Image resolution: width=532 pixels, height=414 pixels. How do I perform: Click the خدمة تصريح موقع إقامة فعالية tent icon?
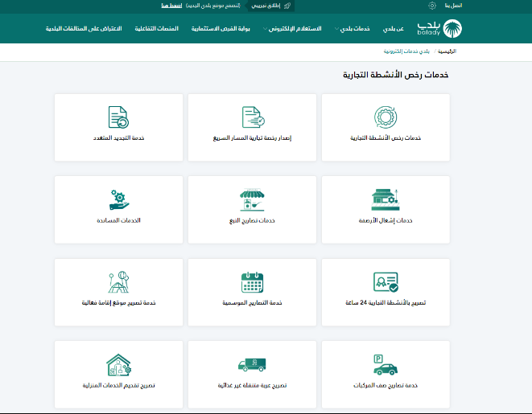(119, 282)
